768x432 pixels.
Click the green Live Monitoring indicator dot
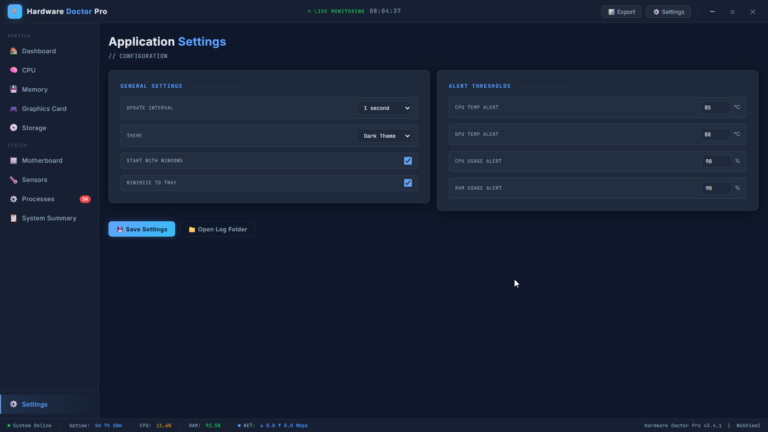pyautogui.click(x=309, y=11)
